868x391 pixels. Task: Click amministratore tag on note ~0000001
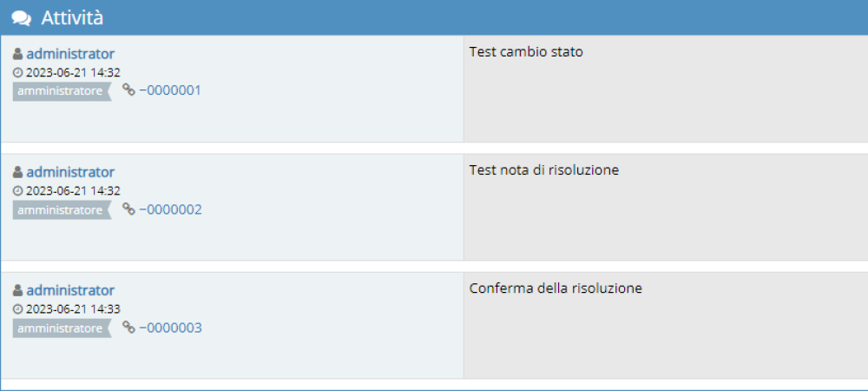click(x=60, y=90)
